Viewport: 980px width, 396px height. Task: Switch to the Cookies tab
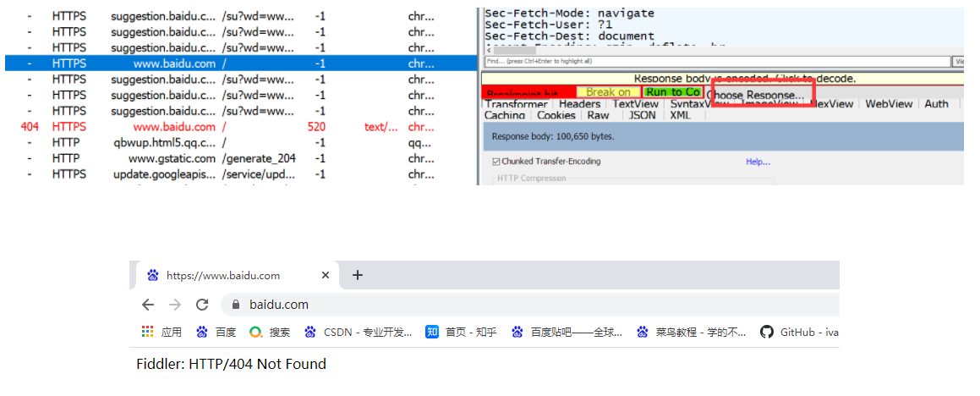[x=556, y=115]
